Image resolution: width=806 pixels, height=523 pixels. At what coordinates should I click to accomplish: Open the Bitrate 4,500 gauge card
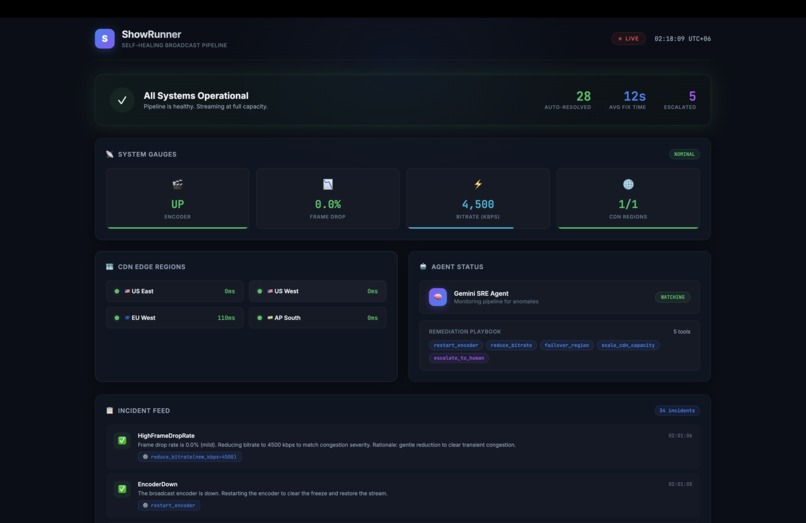478,199
